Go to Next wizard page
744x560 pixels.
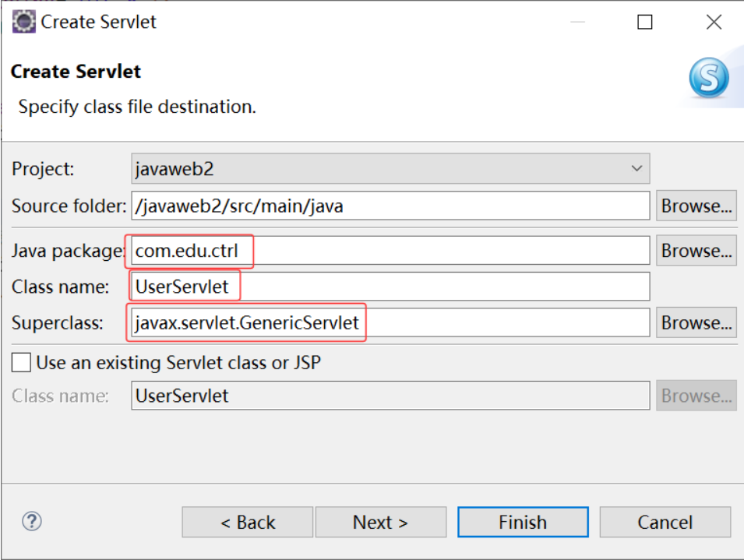[x=380, y=522]
